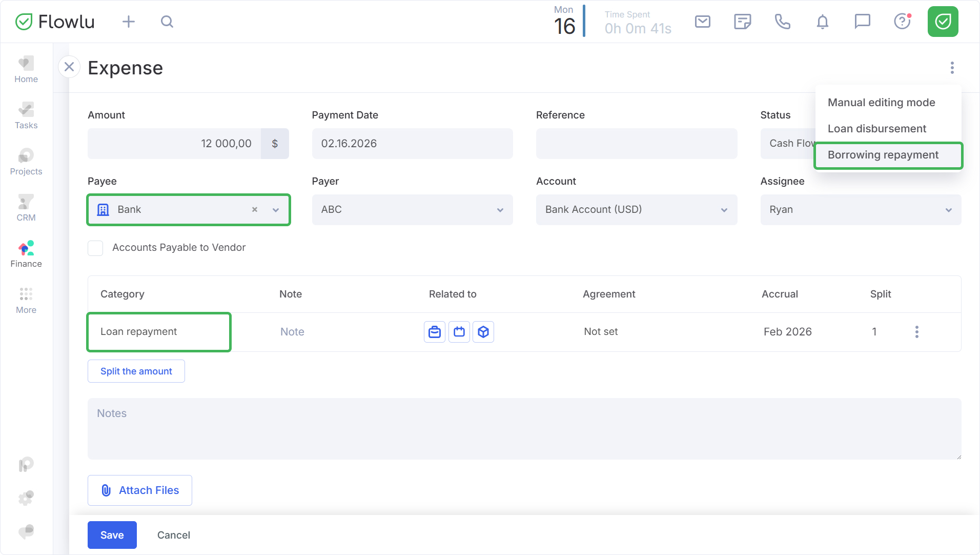The height and width of the screenshot is (555, 980).
Task: Click into the Notes text area
Action: (x=524, y=429)
